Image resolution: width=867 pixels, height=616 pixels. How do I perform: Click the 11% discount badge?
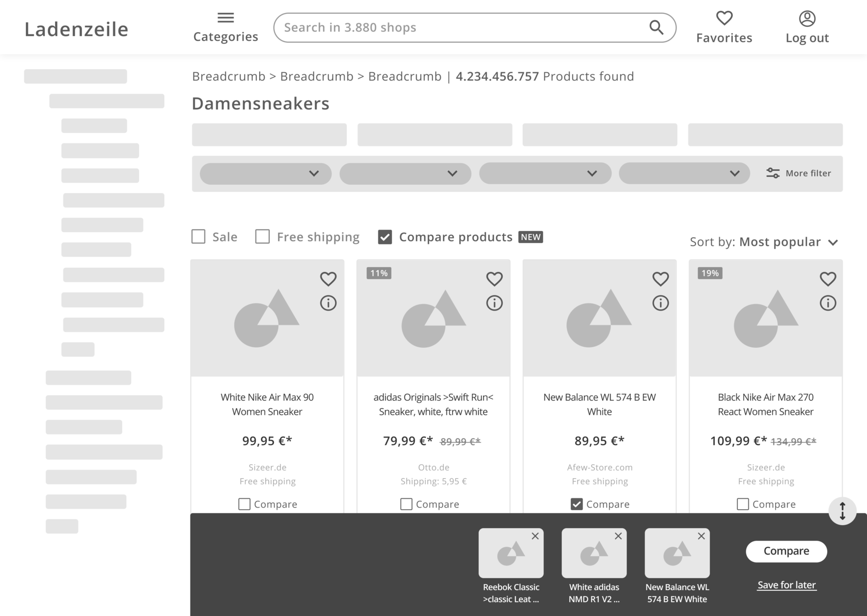(379, 273)
